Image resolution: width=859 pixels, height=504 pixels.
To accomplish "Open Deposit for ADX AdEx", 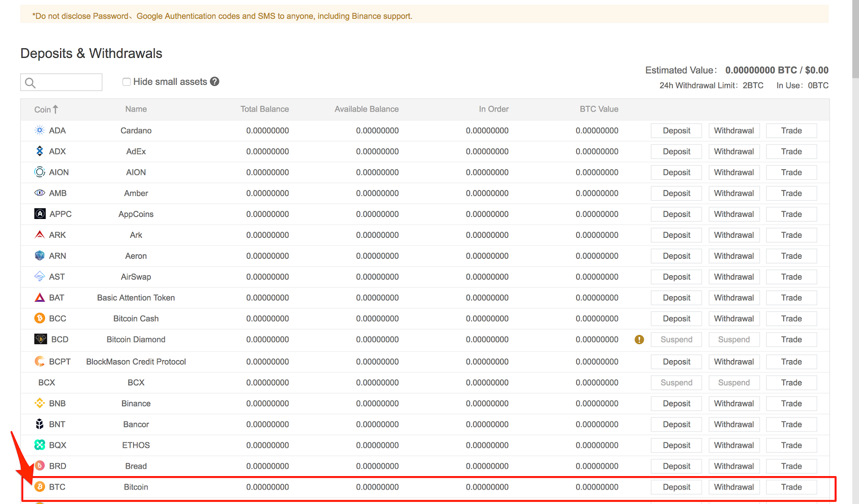I will click(676, 152).
